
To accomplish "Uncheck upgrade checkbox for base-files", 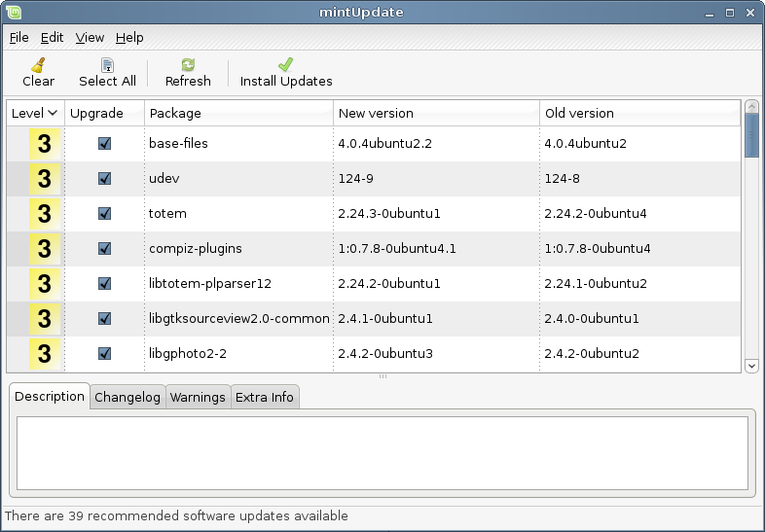I will click(x=104, y=143).
